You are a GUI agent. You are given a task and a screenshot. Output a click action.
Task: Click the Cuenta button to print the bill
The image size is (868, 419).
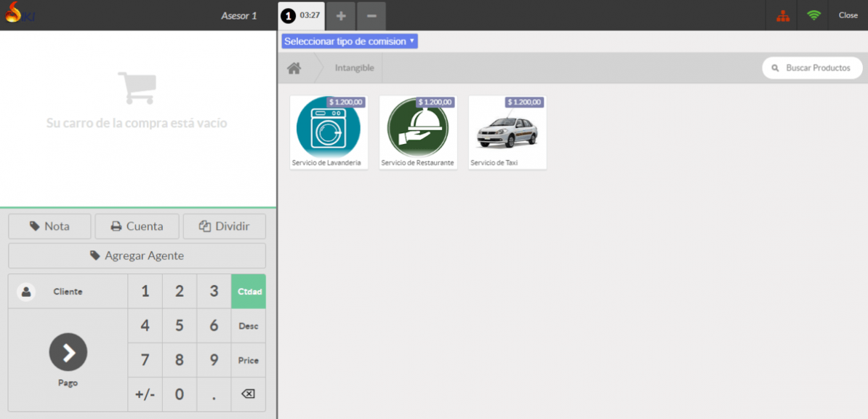(x=137, y=226)
